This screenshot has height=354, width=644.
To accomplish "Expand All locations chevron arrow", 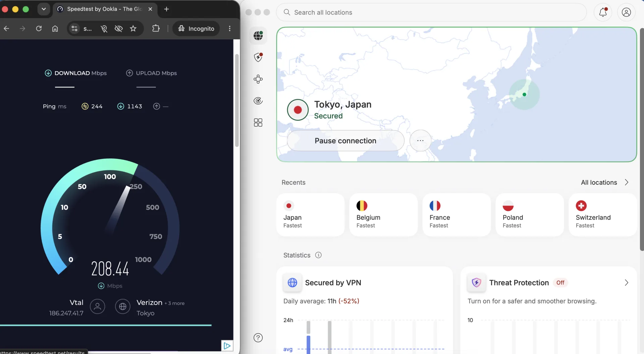I will point(626,182).
